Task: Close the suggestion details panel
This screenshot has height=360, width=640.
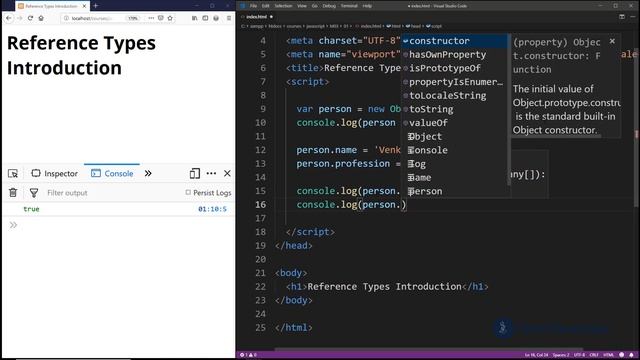Action: click(612, 41)
